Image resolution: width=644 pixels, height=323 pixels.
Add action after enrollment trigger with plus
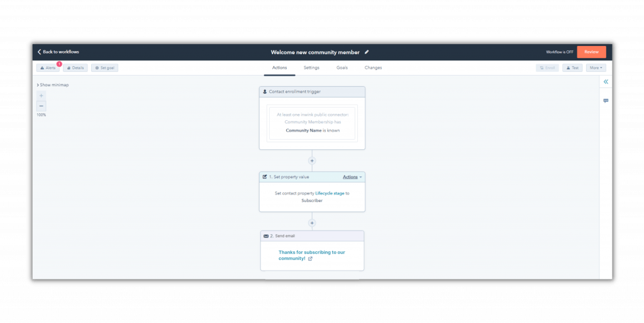(x=312, y=161)
